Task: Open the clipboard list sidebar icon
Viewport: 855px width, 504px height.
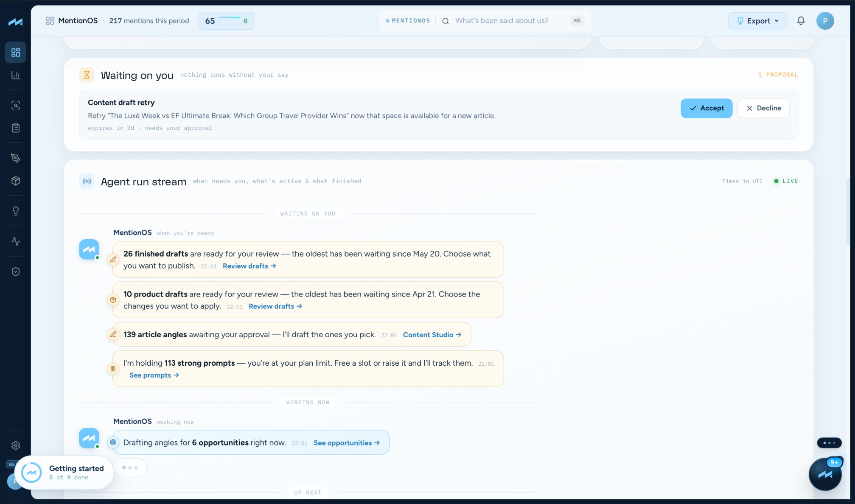Action: click(16, 128)
